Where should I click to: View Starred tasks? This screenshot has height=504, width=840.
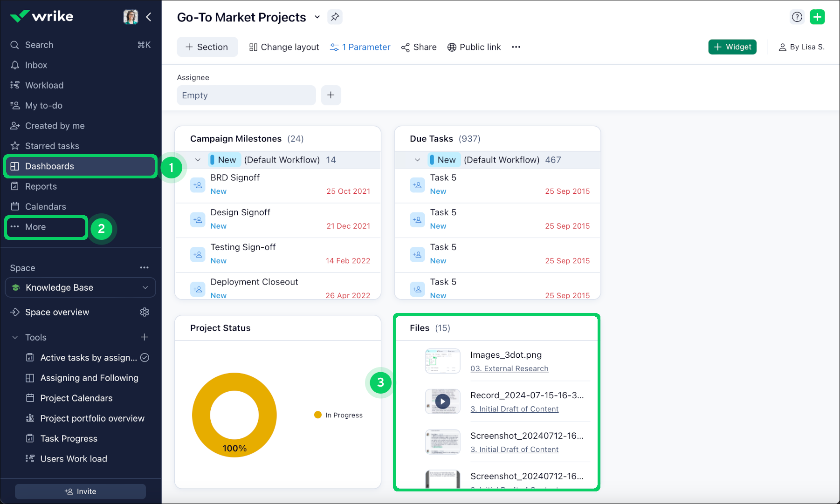[51, 145]
